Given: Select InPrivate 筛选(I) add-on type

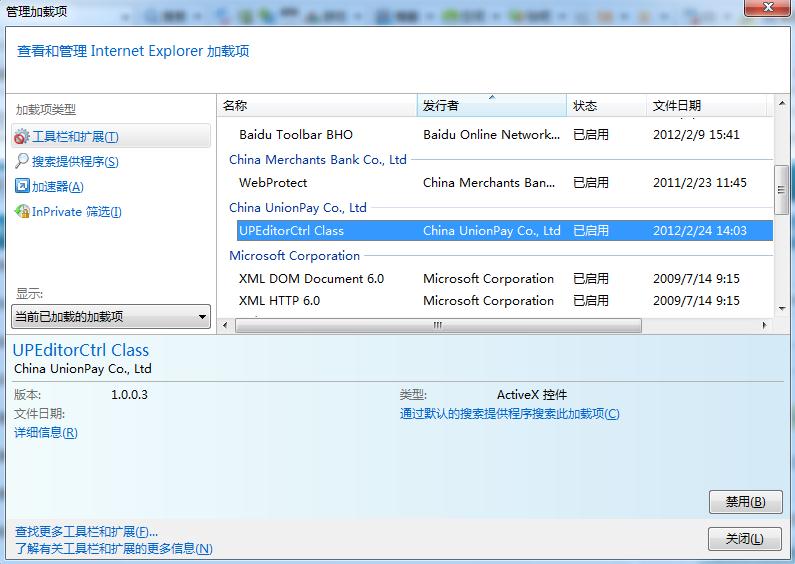Looking at the screenshot, I should pyautogui.click(x=77, y=211).
